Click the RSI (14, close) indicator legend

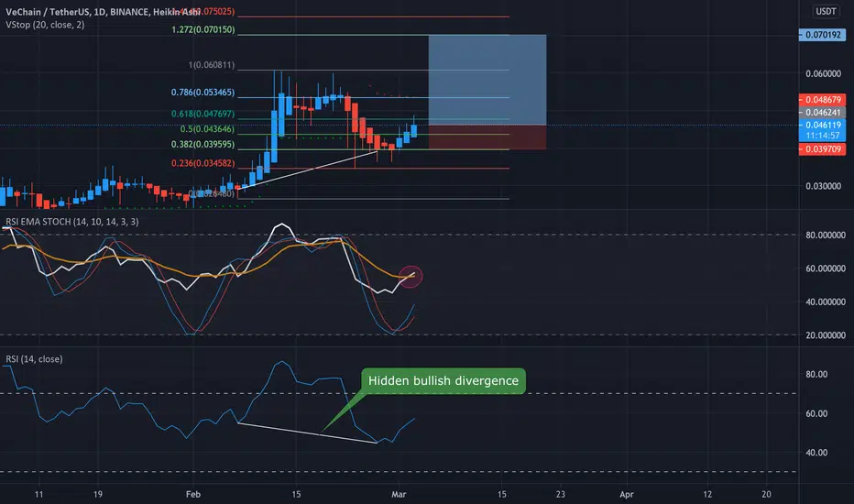pos(34,359)
